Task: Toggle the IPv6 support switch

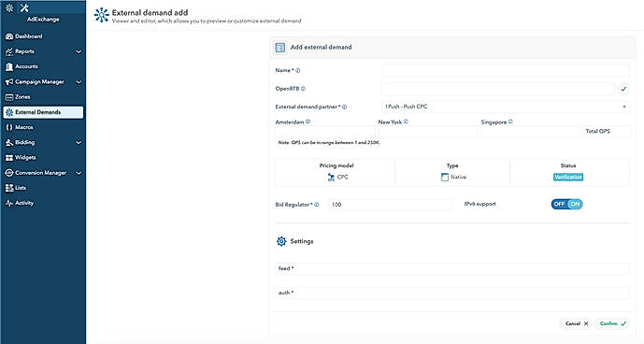Action: 566,204
